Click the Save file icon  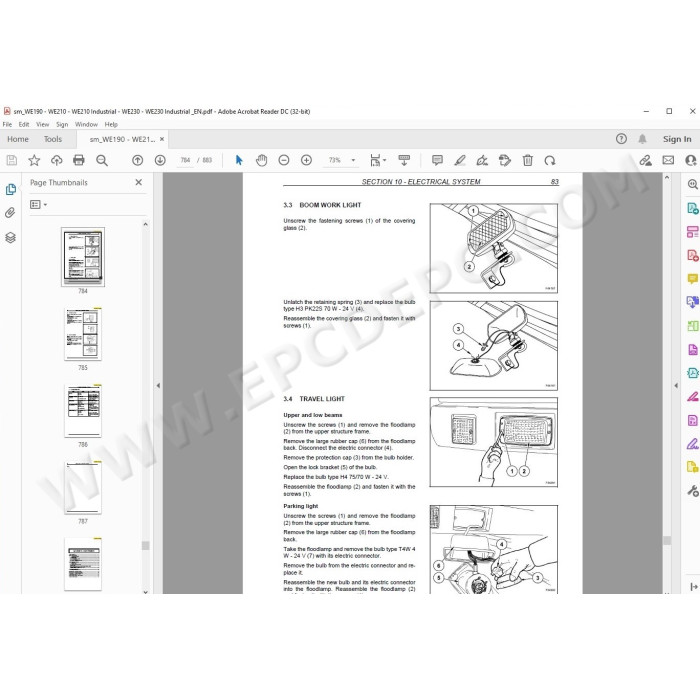click(x=12, y=160)
